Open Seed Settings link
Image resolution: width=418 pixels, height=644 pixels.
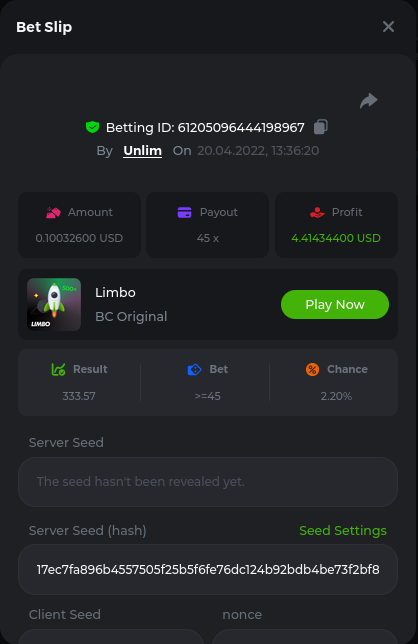[343, 530]
